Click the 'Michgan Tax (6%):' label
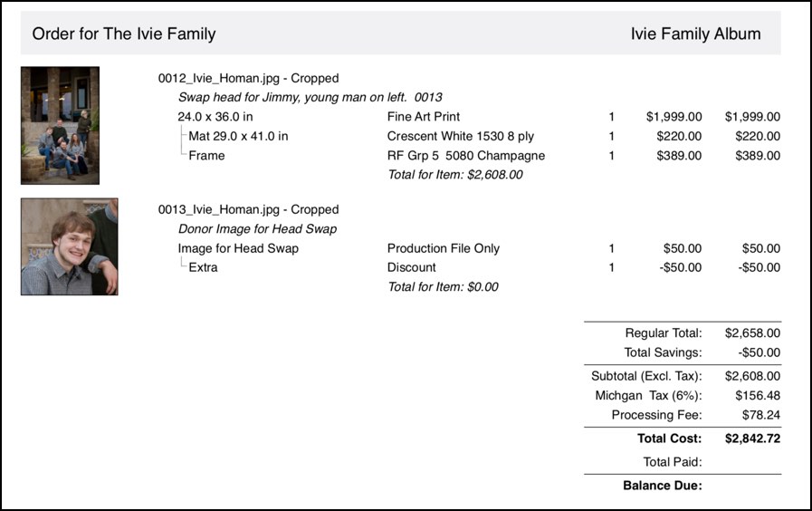This screenshot has height=511, width=812. (x=649, y=395)
